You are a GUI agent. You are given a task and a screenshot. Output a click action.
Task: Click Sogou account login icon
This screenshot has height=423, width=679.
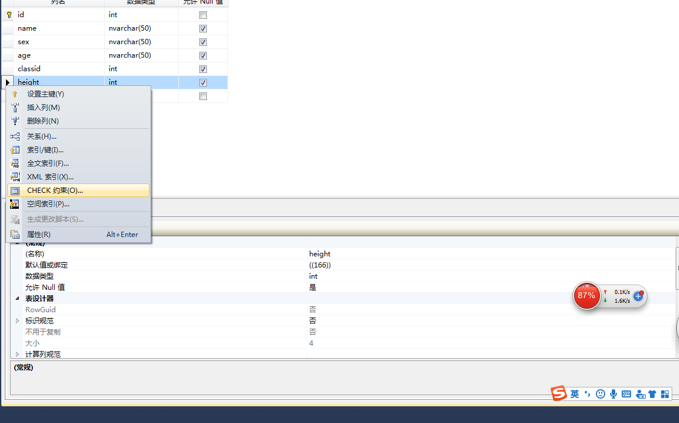tap(640, 394)
